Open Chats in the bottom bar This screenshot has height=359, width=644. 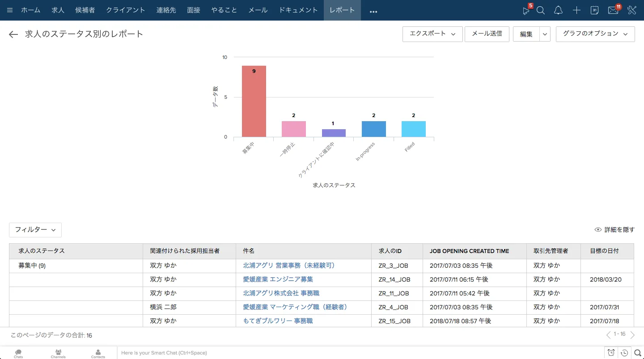click(18, 353)
